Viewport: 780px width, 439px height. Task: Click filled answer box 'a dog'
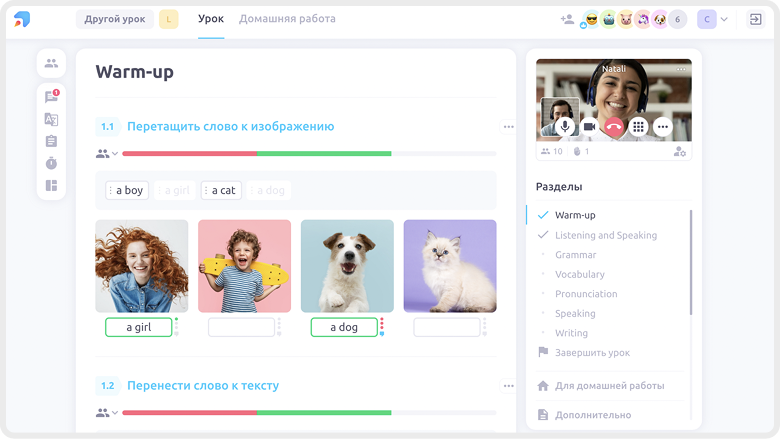344,327
